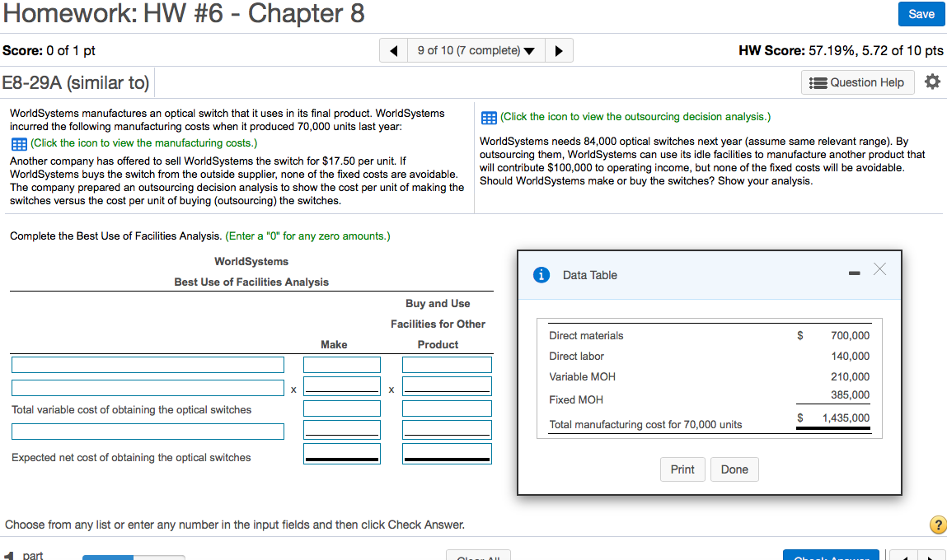Click the first row label input field
The height and width of the screenshot is (560, 947).
point(148,365)
